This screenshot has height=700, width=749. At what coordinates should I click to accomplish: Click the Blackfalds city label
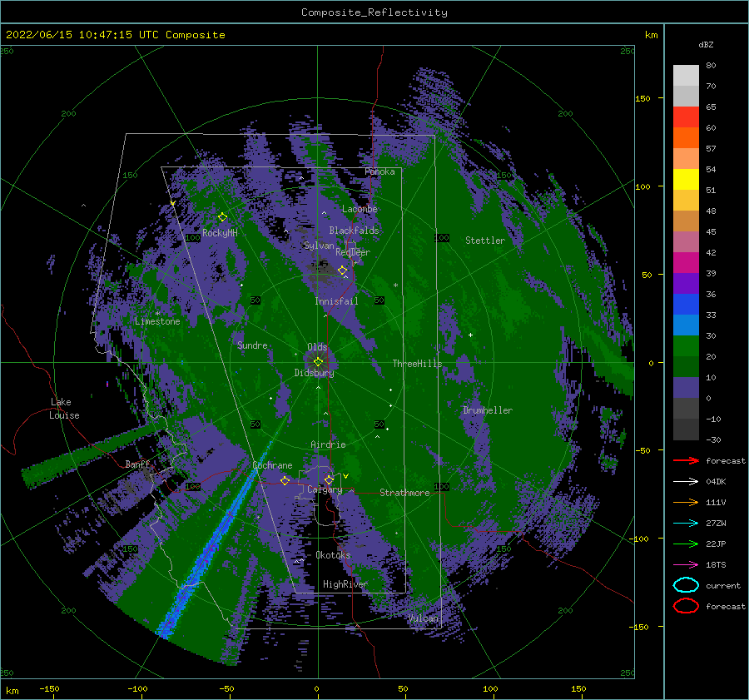(354, 231)
